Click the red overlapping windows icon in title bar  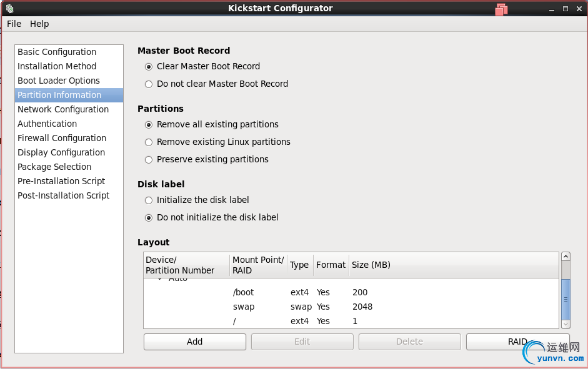501,9
